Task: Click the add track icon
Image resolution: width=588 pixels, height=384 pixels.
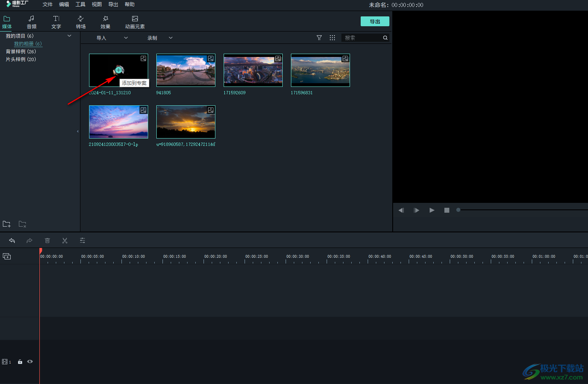Action: click(7, 256)
